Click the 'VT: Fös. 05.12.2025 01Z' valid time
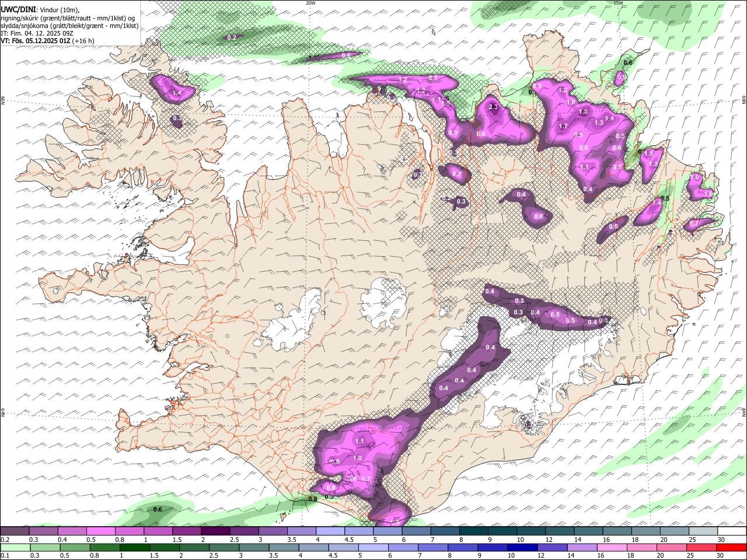 [x=35, y=41]
